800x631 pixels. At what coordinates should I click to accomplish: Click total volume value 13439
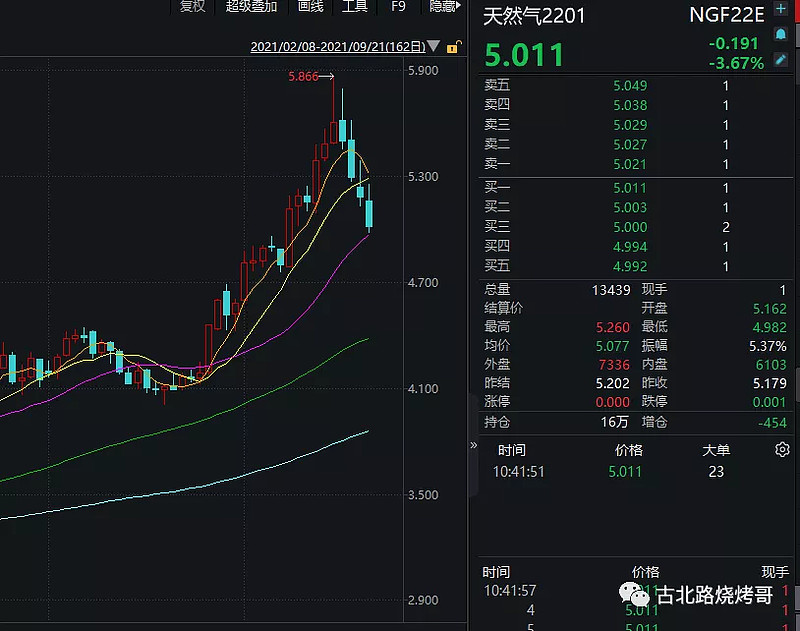pos(611,290)
